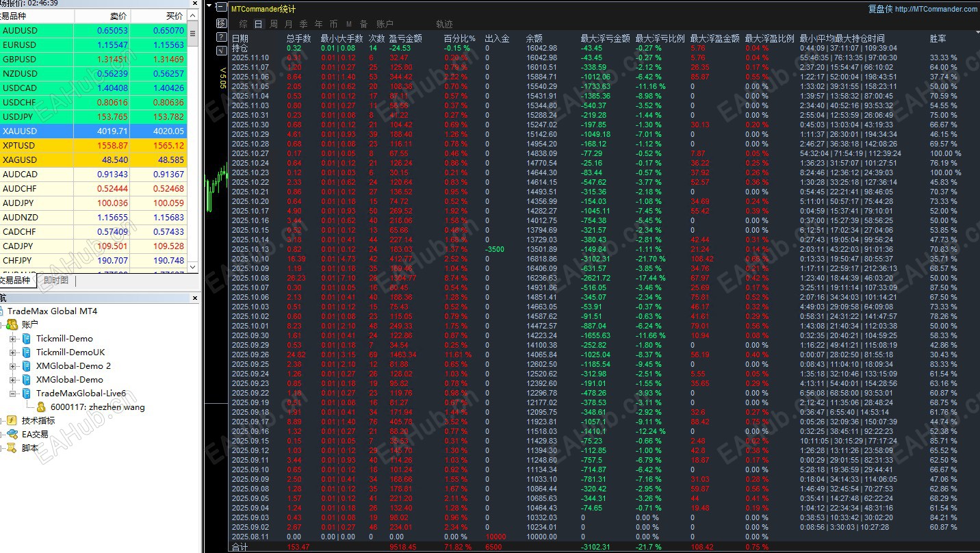Image resolution: width=980 pixels, height=553 pixels.
Task: Select the TradeMax Global MT4 tree root
Action: [52, 311]
